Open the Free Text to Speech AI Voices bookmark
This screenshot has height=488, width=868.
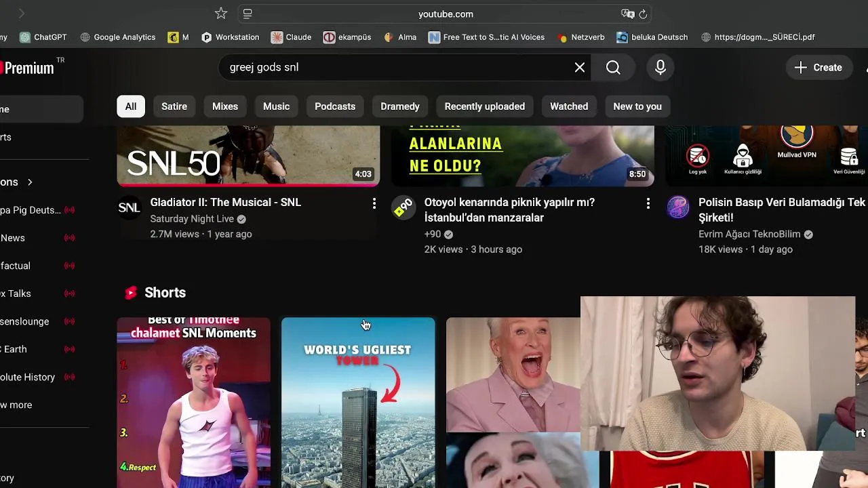(x=486, y=37)
